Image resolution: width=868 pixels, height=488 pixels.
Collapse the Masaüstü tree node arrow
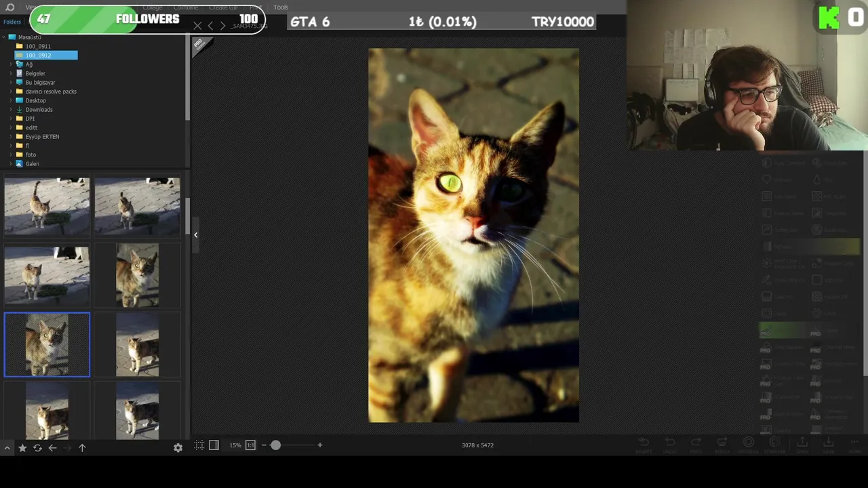tap(4, 37)
